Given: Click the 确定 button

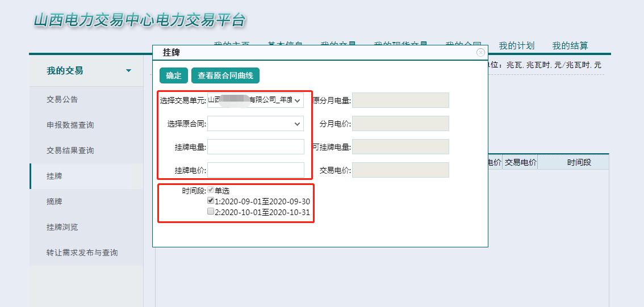Looking at the screenshot, I should click(174, 75).
